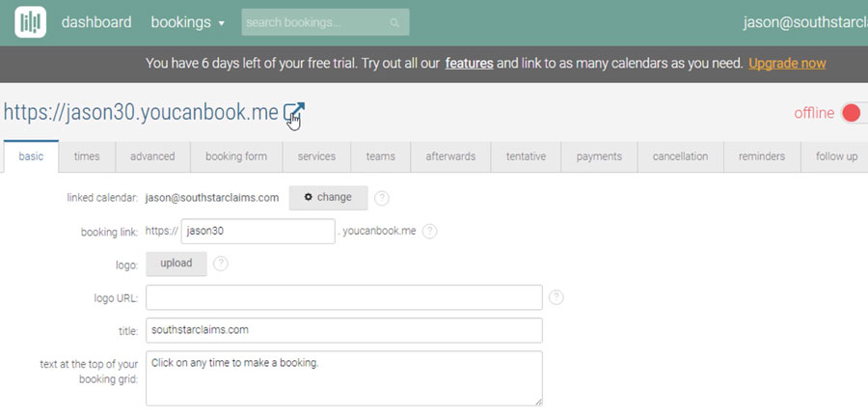Viewport: 868px width, 418px height.
Task: Open the https://jason30.youcanbook.me heading link
Action: tap(141, 113)
